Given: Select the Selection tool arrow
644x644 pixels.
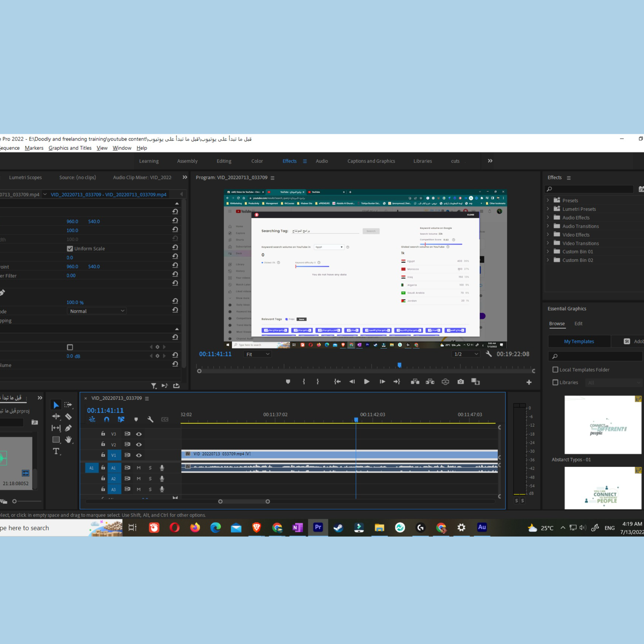Looking at the screenshot, I should tap(56, 405).
